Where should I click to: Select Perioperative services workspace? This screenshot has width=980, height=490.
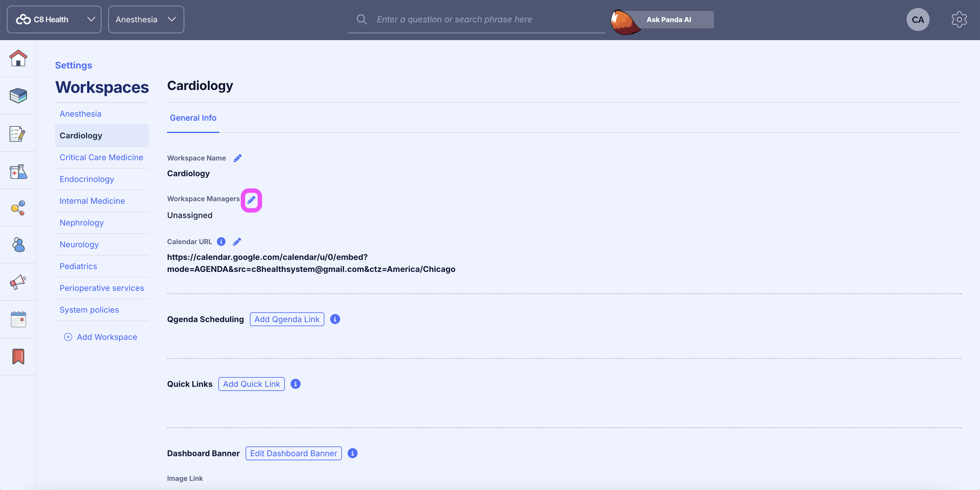(x=101, y=288)
